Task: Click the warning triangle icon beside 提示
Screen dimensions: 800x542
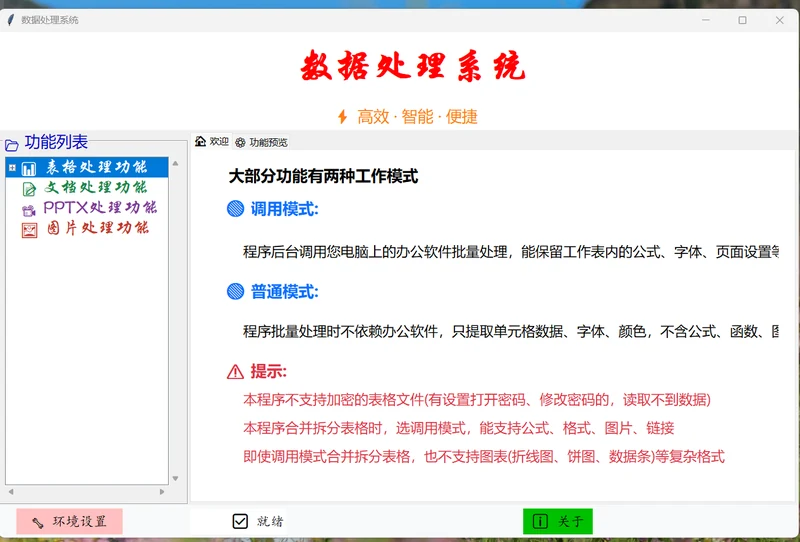Action: 235,372
